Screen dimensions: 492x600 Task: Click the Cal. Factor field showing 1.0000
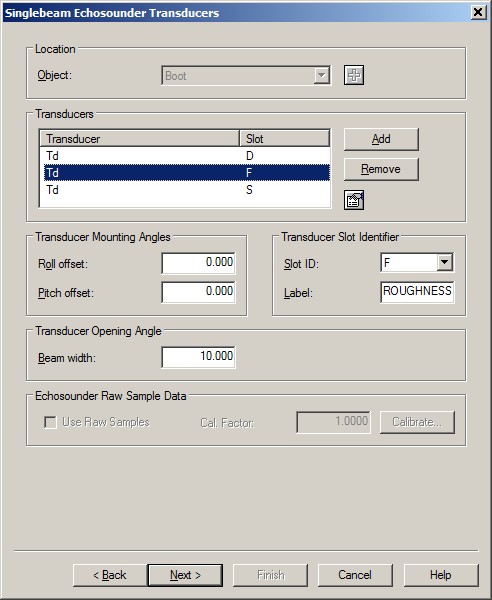[x=333, y=422]
